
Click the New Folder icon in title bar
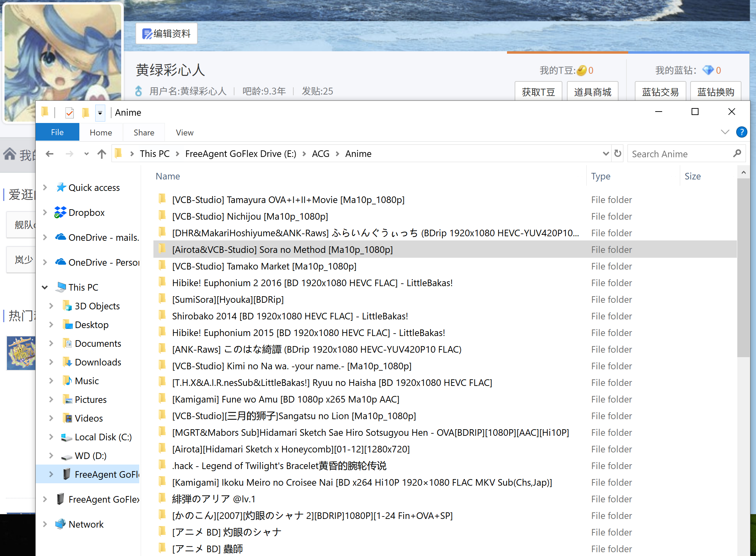click(85, 113)
